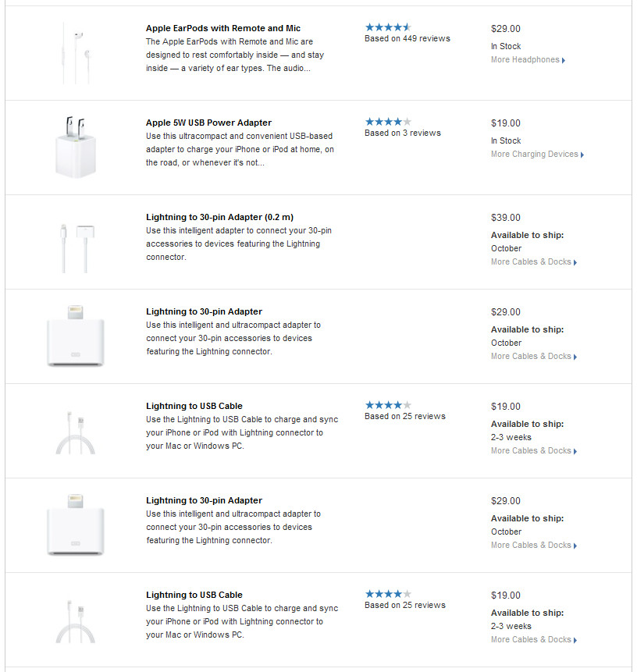The width and height of the screenshot is (637, 672).
Task: Open Lightning to 30-pin Adapter (0.2 m) title
Action: pyautogui.click(x=219, y=217)
